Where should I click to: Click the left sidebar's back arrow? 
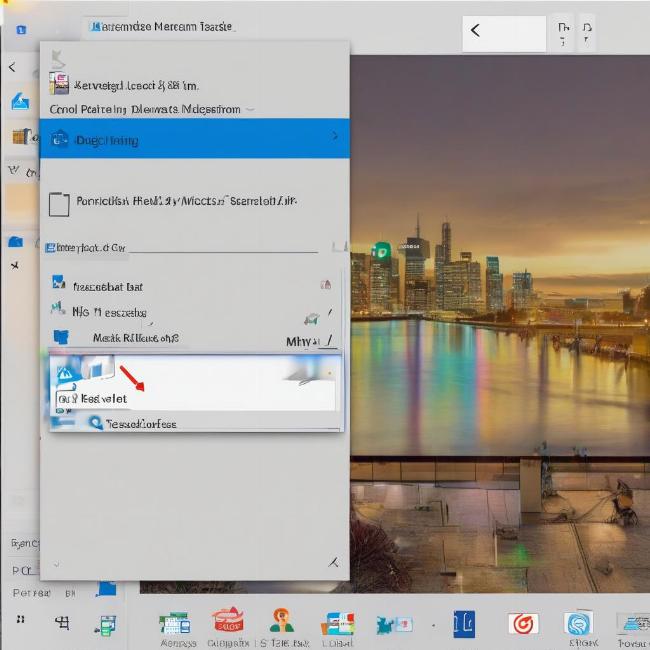pos(12,67)
